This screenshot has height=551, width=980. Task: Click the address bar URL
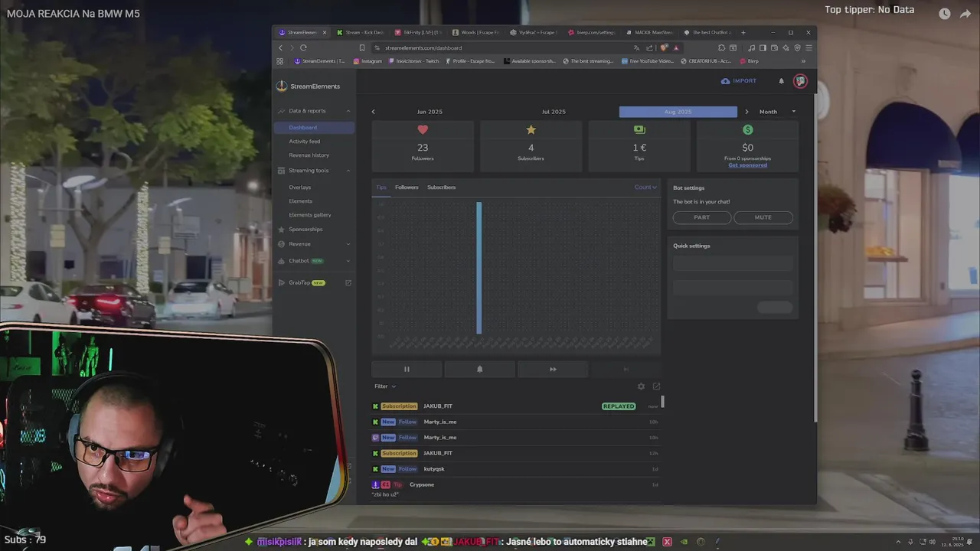(423, 48)
